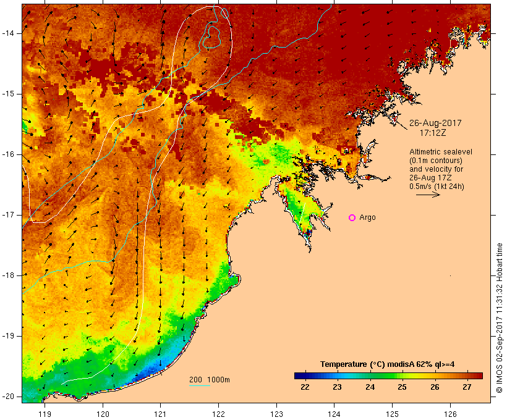Click the dark blue 22°C colorbar end
Screen dimensions: 507x420
coord(299,376)
